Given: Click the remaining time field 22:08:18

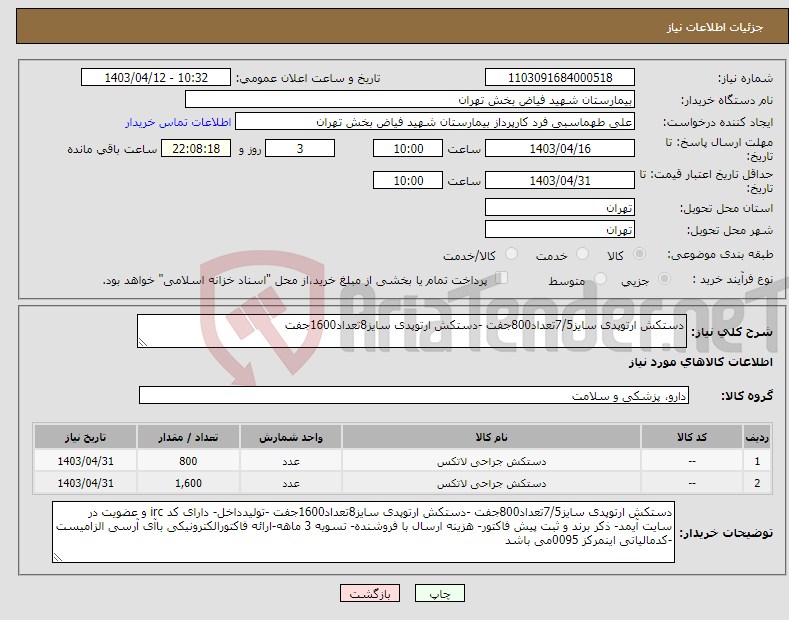Looking at the screenshot, I should 196,148.
